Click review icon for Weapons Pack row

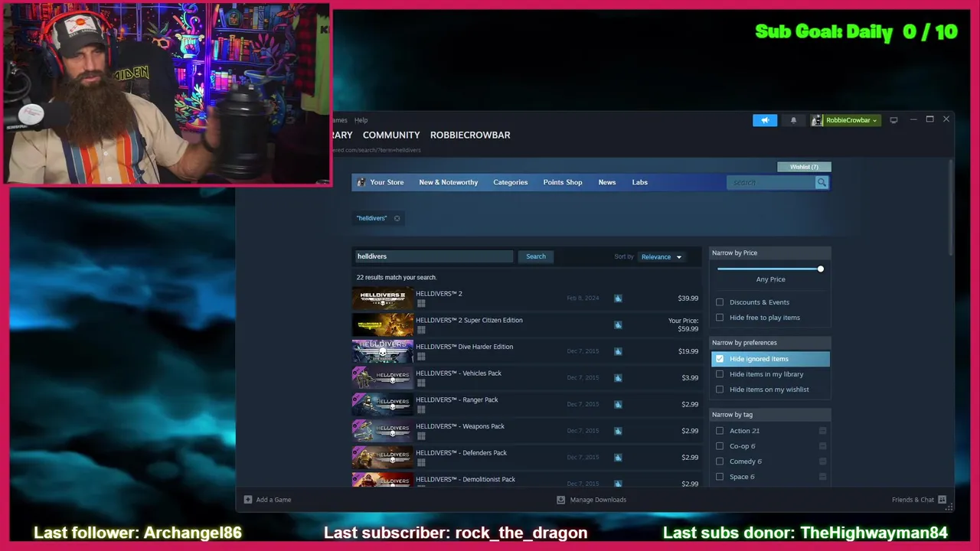point(618,431)
